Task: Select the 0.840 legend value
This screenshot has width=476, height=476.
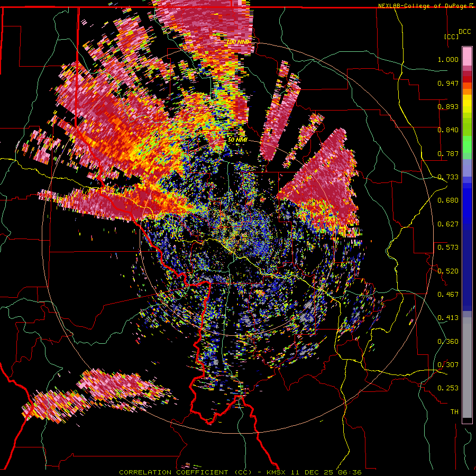Action: click(x=448, y=130)
